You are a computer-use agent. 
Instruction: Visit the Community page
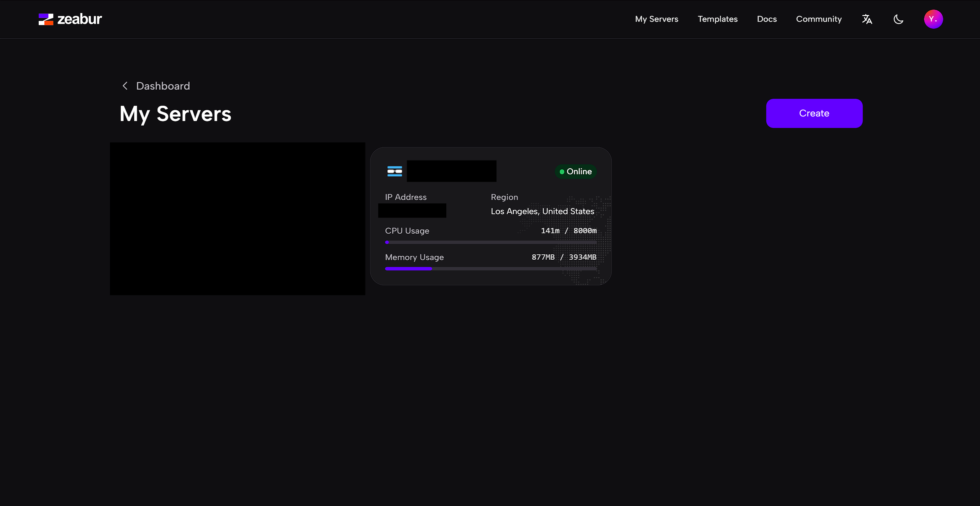coord(819,19)
